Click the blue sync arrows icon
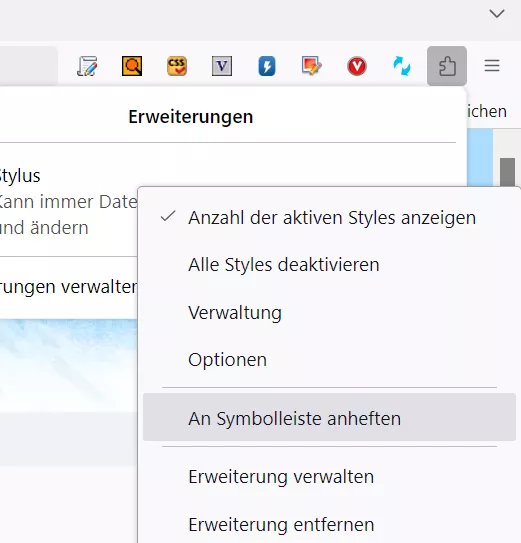The image size is (521, 543). pyautogui.click(x=402, y=66)
